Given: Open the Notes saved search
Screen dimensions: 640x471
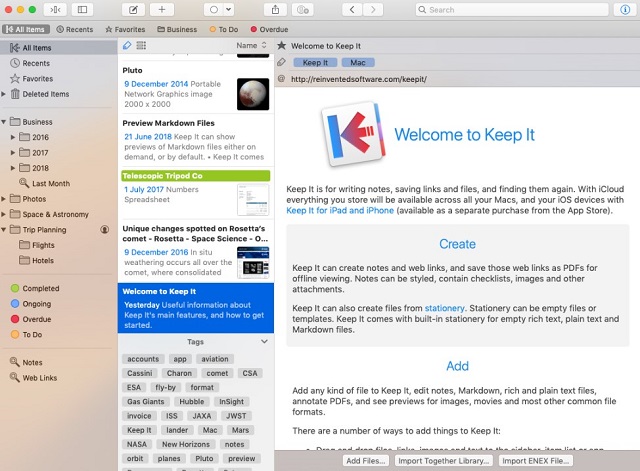Looking at the screenshot, I should pyautogui.click(x=32, y=362).
